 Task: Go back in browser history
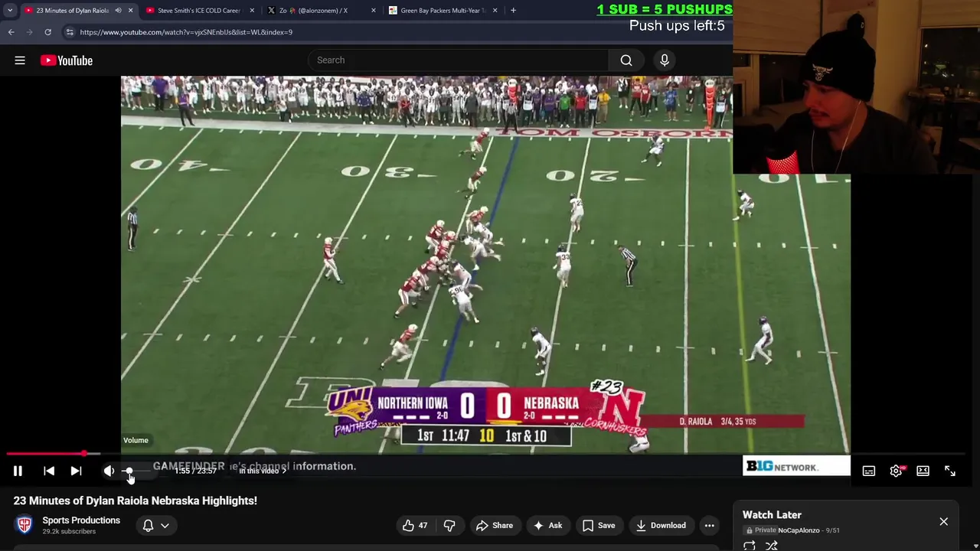point(11,32)
